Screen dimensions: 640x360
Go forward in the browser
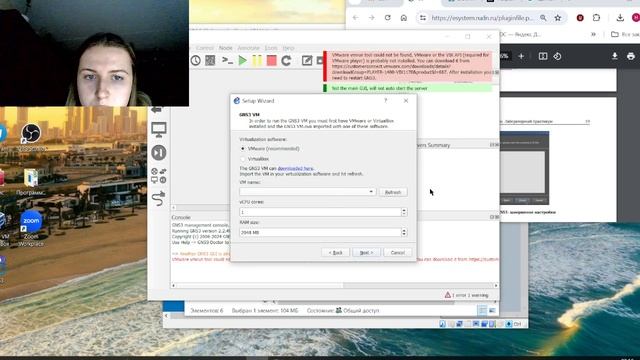click(371, 18)
